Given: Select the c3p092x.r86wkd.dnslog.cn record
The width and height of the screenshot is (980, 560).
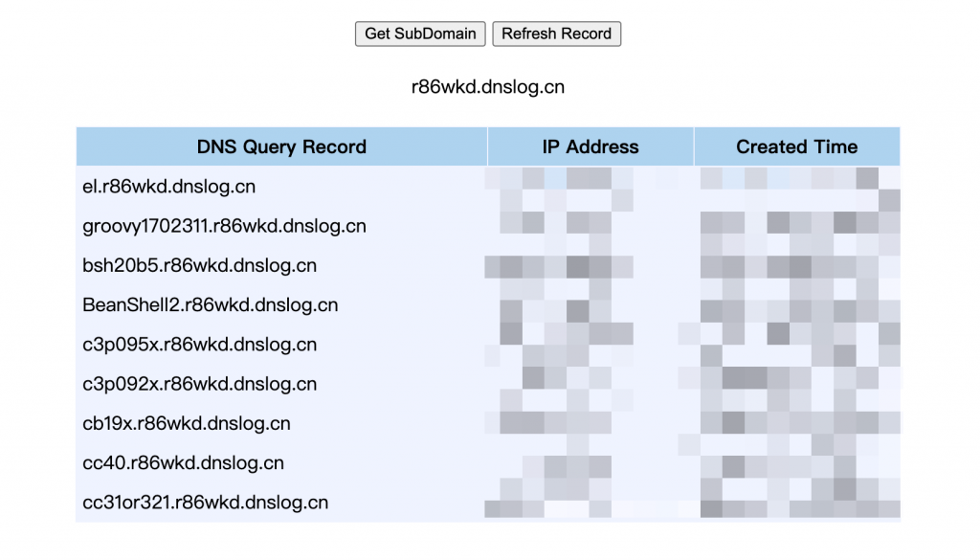Looking at the screenshot, I should click(199, 384).
